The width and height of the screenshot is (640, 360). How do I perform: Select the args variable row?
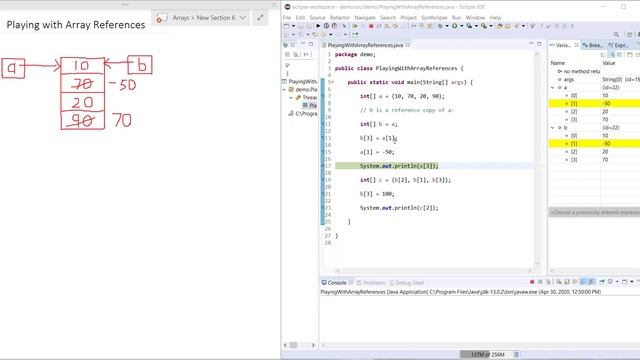594,79
